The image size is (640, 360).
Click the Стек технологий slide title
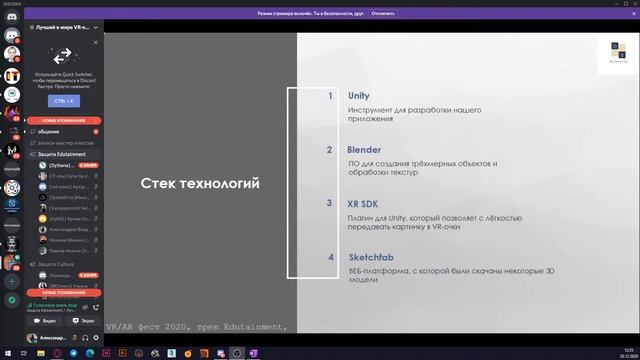[200, 183]
